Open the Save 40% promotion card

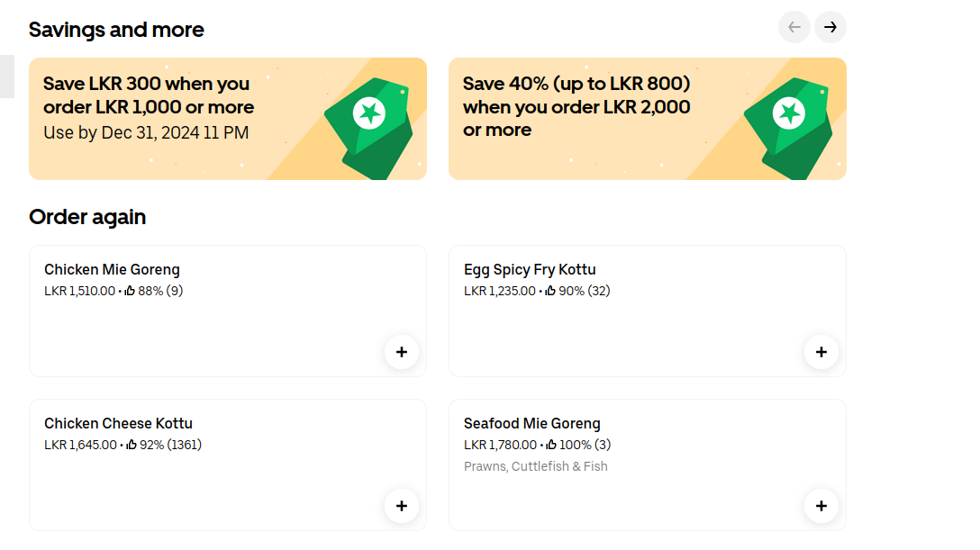tap(648, 119)
